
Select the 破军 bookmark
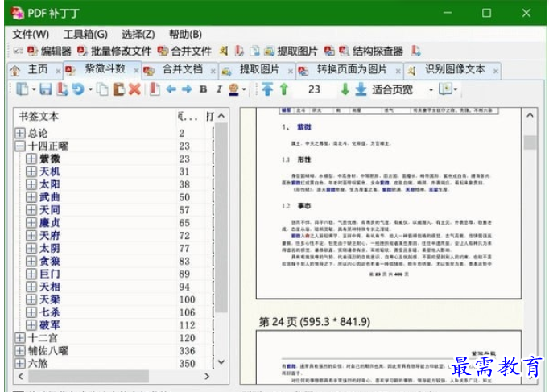pos(49,325)
